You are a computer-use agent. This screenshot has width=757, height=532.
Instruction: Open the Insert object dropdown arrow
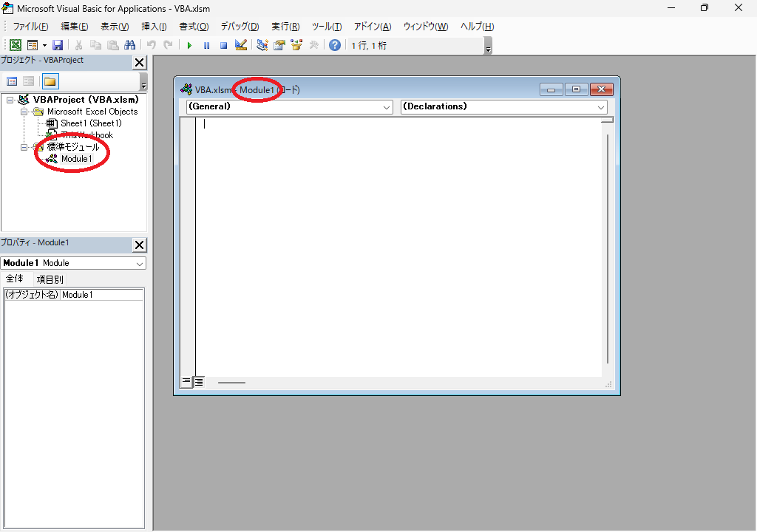coord(44,45)
